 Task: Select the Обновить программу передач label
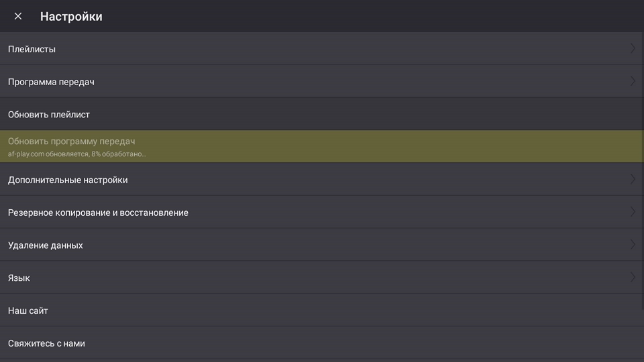tap(72, 141)
